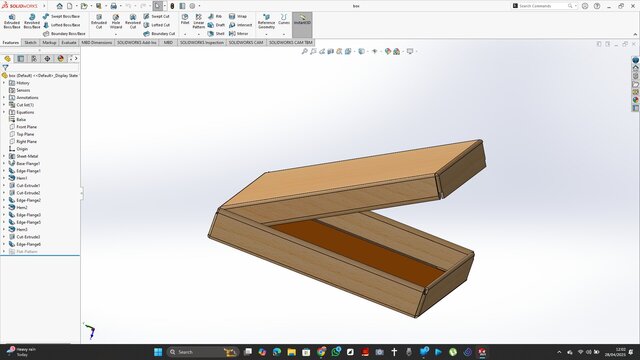Click the SOLIDWORKS Help question mark icon
Viewport: 640px width, 360px height.
pos(597,6)
